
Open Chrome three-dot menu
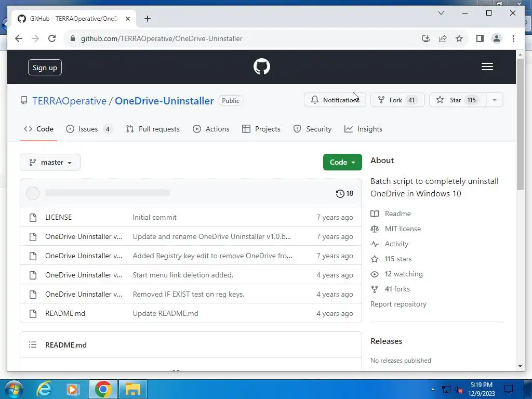[513, 38]
